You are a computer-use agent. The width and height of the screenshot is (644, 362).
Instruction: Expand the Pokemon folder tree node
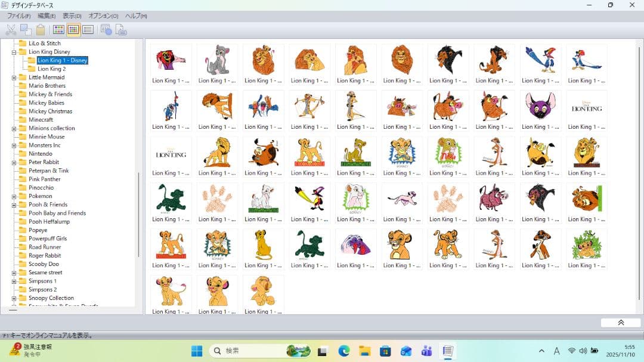tap(14, 196)
